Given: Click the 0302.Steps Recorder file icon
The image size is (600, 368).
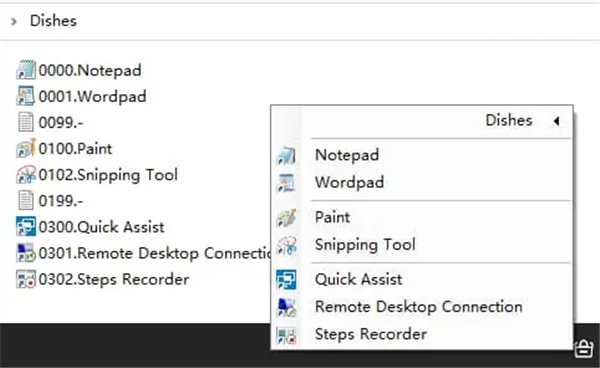Looking at the screenshot, I should [x=26, y=279].
